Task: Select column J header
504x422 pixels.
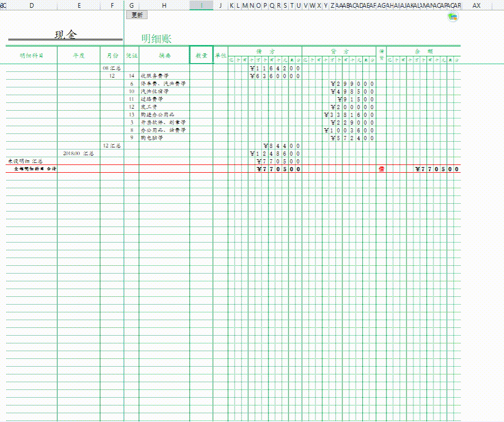Action: (220, 5)
